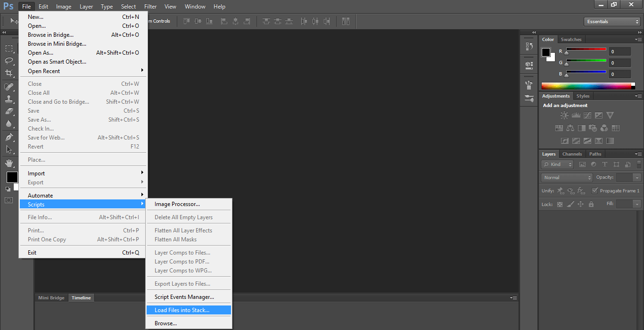This screenshot has height=330, width=644.
Task: Add an Exposure adjustment
Action: point(599,115)
